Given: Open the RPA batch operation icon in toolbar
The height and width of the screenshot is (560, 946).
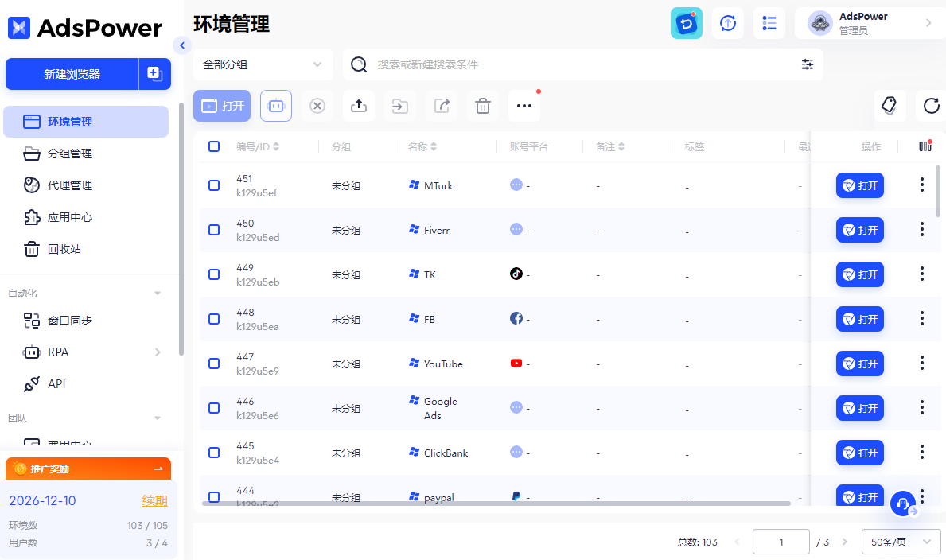Looking at the screenshot, I should (x=275, y=105).
